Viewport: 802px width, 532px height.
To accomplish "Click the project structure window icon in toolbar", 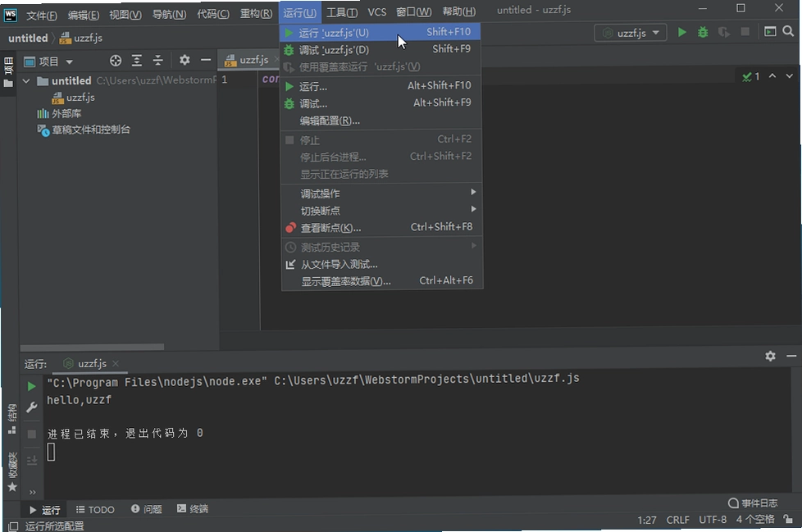I will pos(770,32).
